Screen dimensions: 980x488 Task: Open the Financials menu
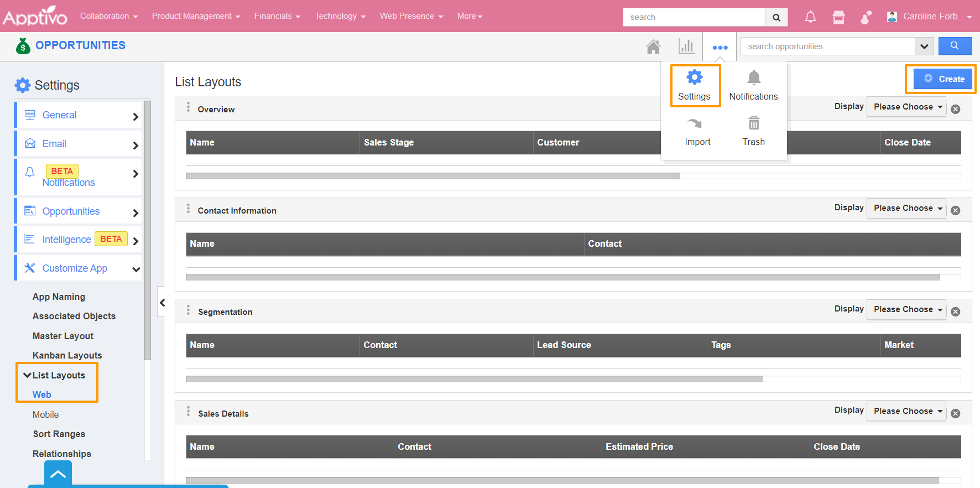click(278, 16)
